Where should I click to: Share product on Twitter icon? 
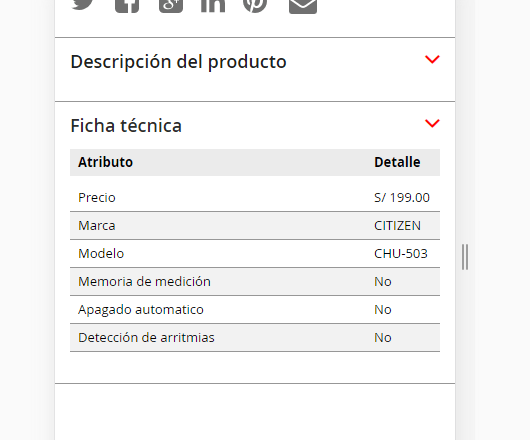click(83, 4)
